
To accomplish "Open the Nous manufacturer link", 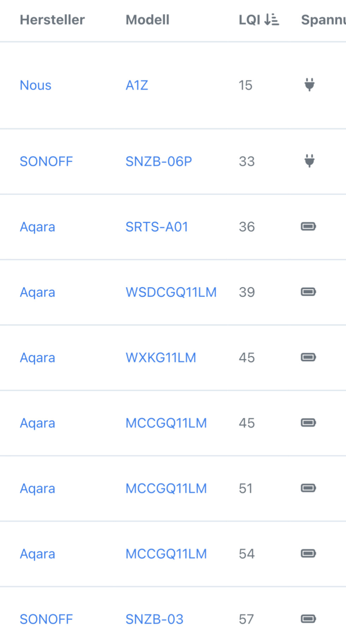I will [x=36, y=85].
